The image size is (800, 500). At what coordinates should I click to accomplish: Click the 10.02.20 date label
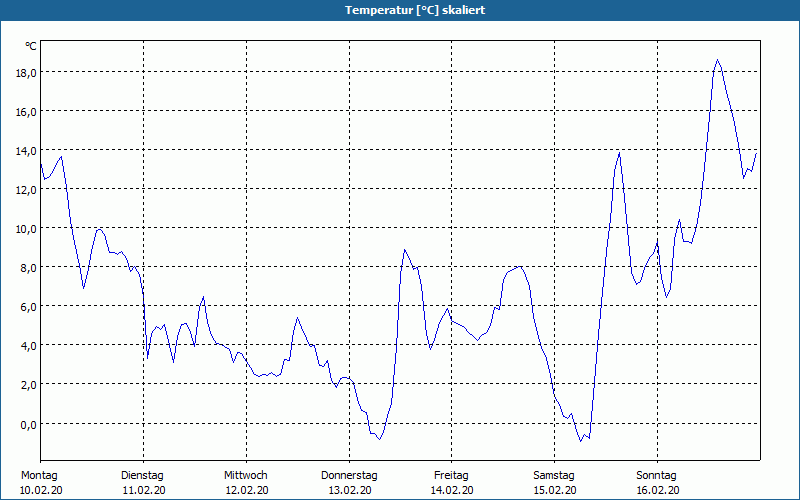(x=41, y=491)
